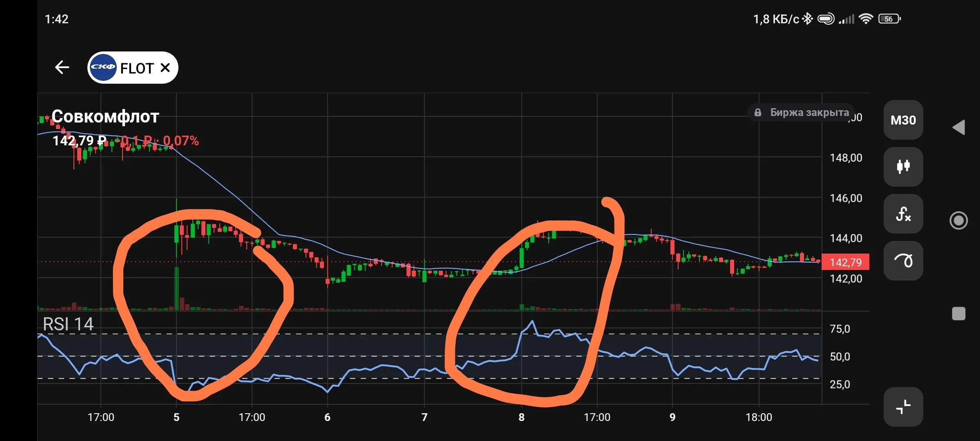Go back using the left arrow

coord(62,67)
